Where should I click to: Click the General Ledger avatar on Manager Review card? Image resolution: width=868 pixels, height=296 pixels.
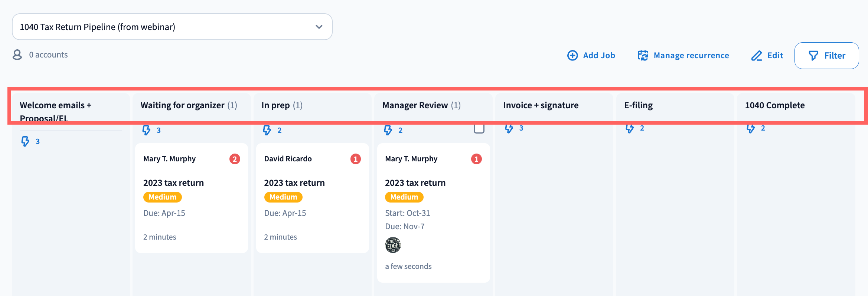click(x=393, y=245)
